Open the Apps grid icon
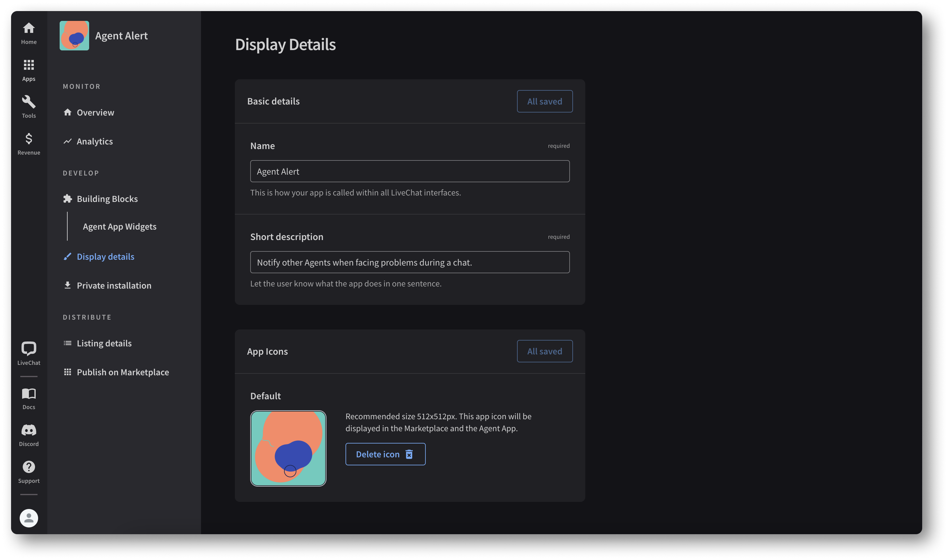Image resolution: width=948 pixels, height=560 pixels. [29, 70]
